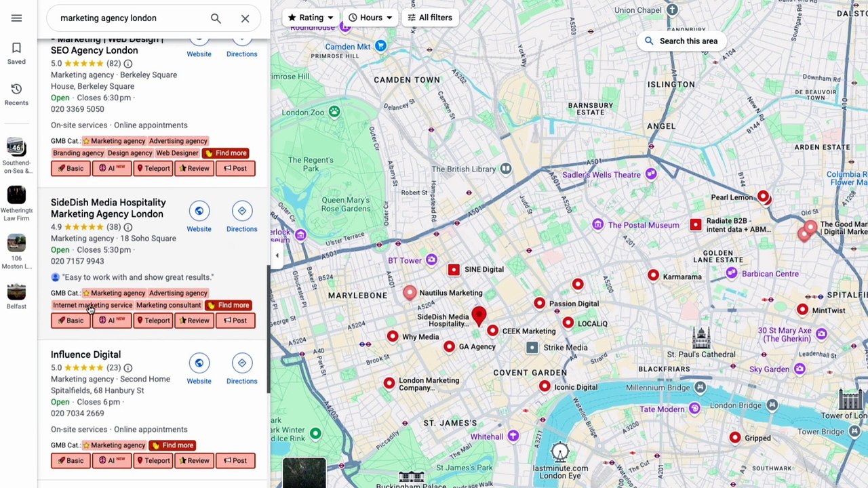
Task: Click Internet marketing service category tag
Action: pyautogui.click(x=93, y=306)
